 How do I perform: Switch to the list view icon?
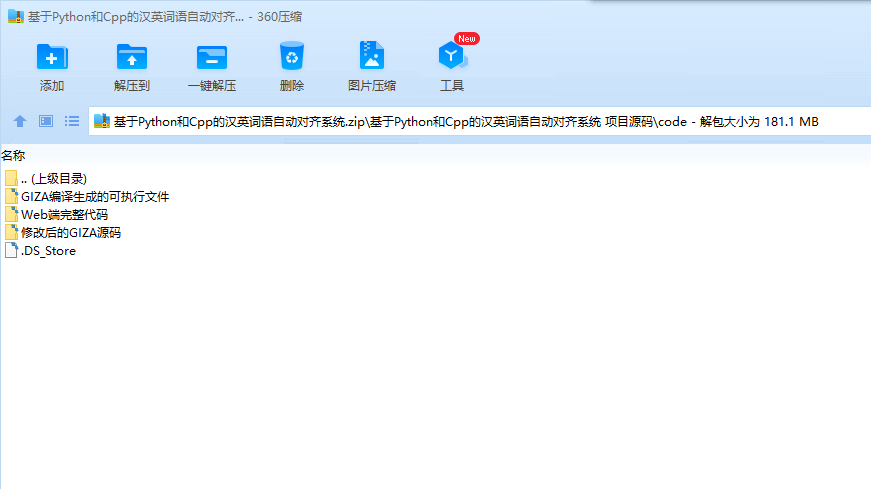point(72,121)
